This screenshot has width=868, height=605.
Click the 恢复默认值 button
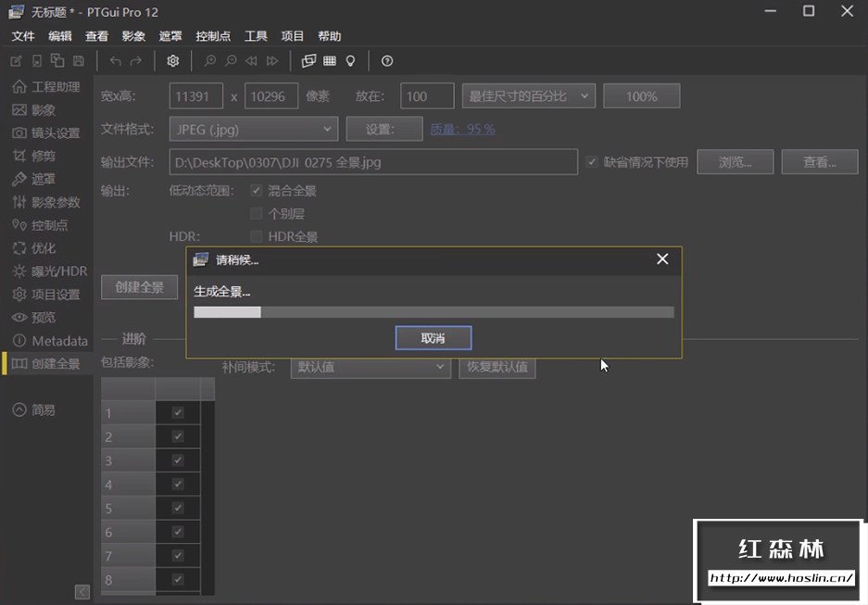497,367
